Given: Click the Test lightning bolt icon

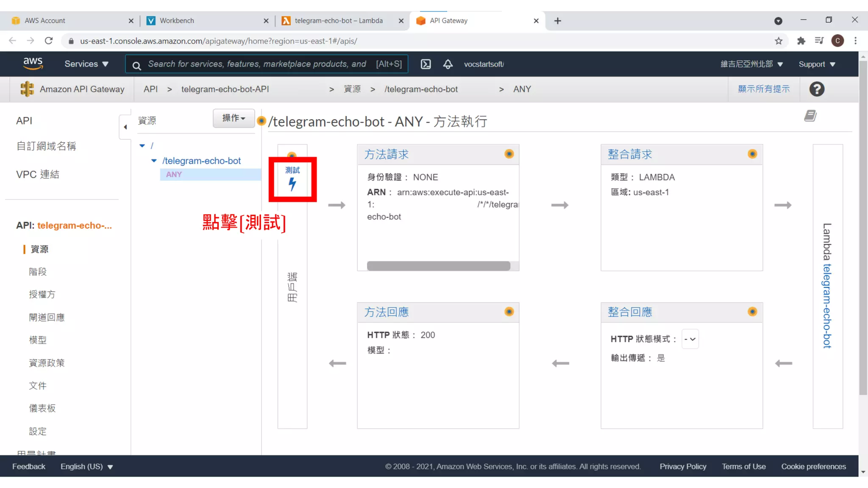Looking at the screenshot, I should click(x=292, y=184).
